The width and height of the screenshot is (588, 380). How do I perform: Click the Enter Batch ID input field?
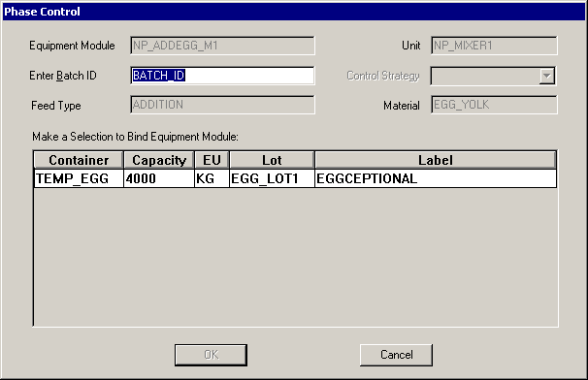tap(222, 76)
